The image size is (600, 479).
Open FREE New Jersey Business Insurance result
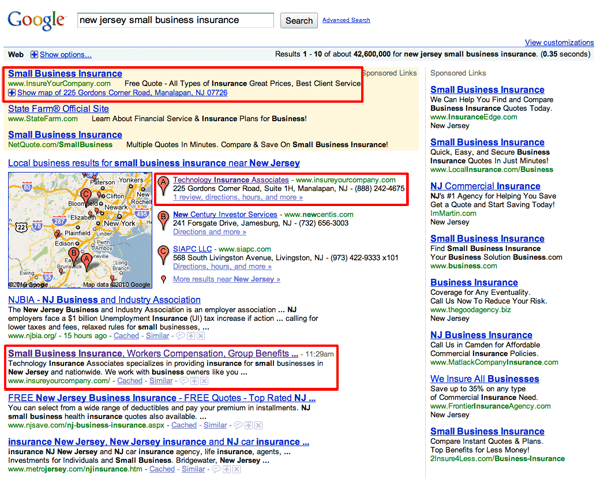click(162, 398)
